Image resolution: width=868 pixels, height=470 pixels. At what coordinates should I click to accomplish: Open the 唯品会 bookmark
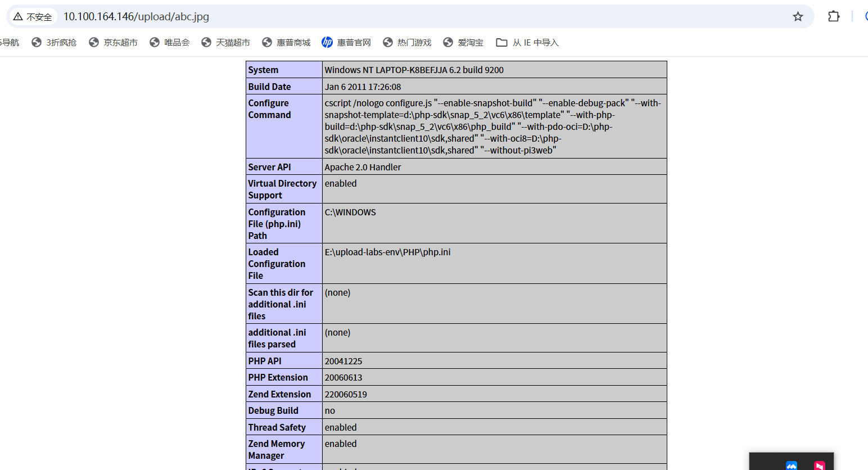click(x=169, y=42)
